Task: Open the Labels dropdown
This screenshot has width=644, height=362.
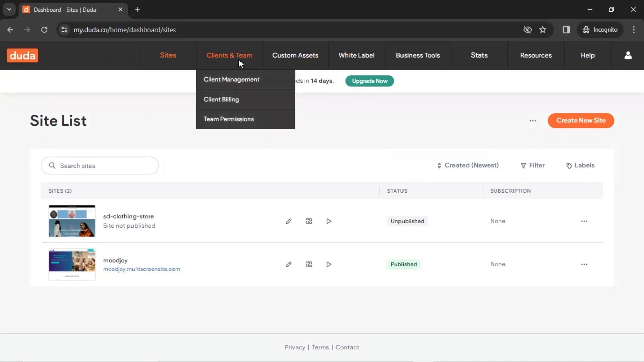Action: tap(580, 165)
